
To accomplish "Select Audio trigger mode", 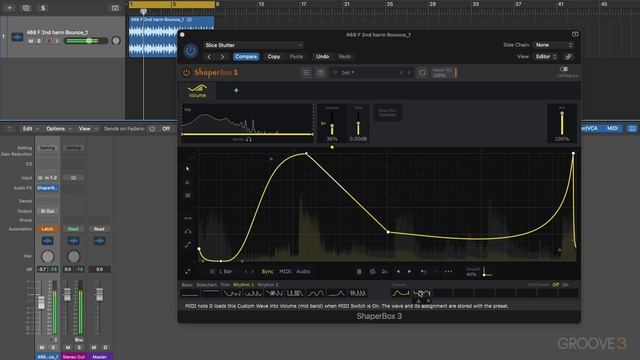I will (303, 271).
